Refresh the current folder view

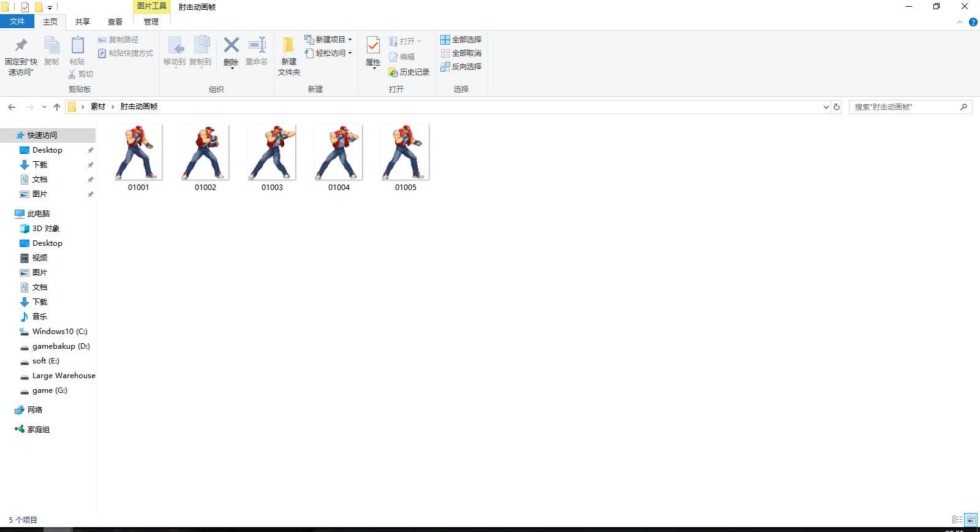(x=837, y=107)
